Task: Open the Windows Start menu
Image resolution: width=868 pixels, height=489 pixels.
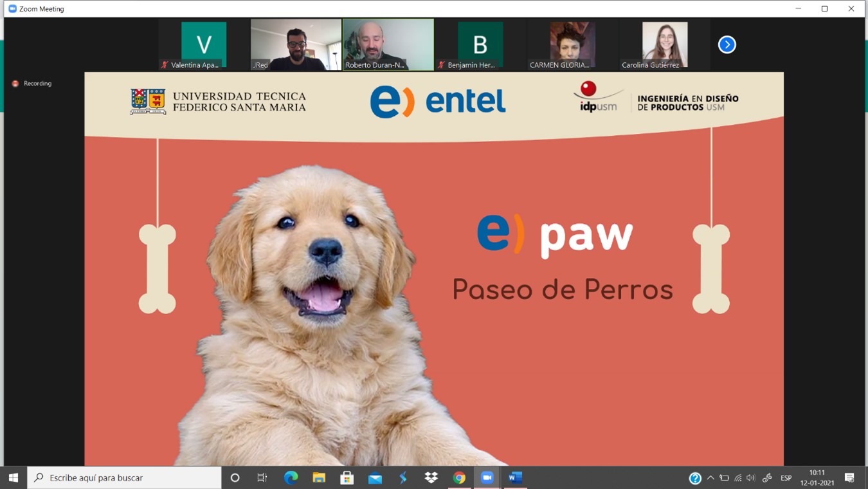Action: [14, 477]
